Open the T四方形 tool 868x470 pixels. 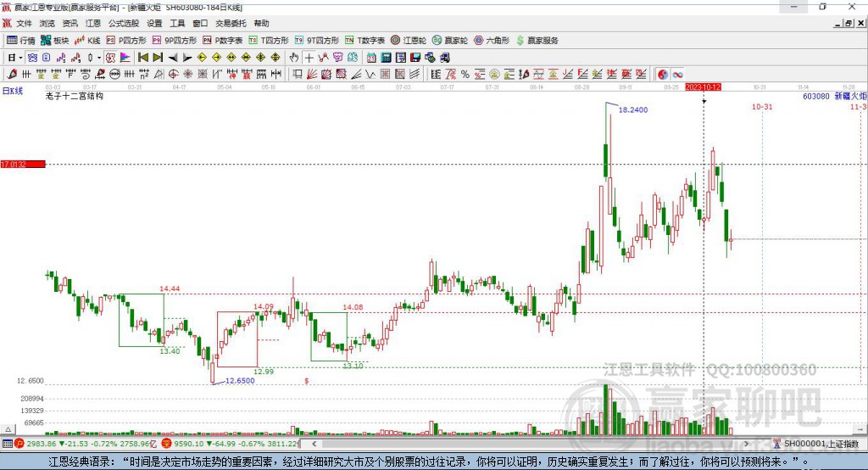pyautogui.click(x=269, y=41)
